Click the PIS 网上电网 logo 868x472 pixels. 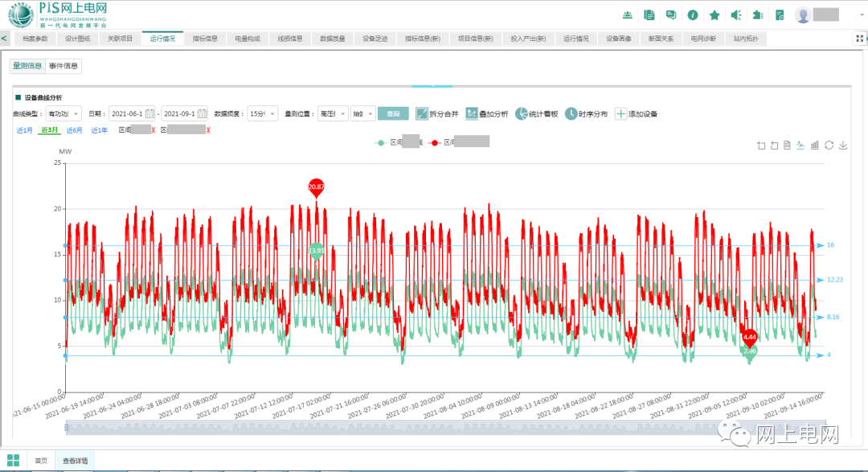pos(58,14)
